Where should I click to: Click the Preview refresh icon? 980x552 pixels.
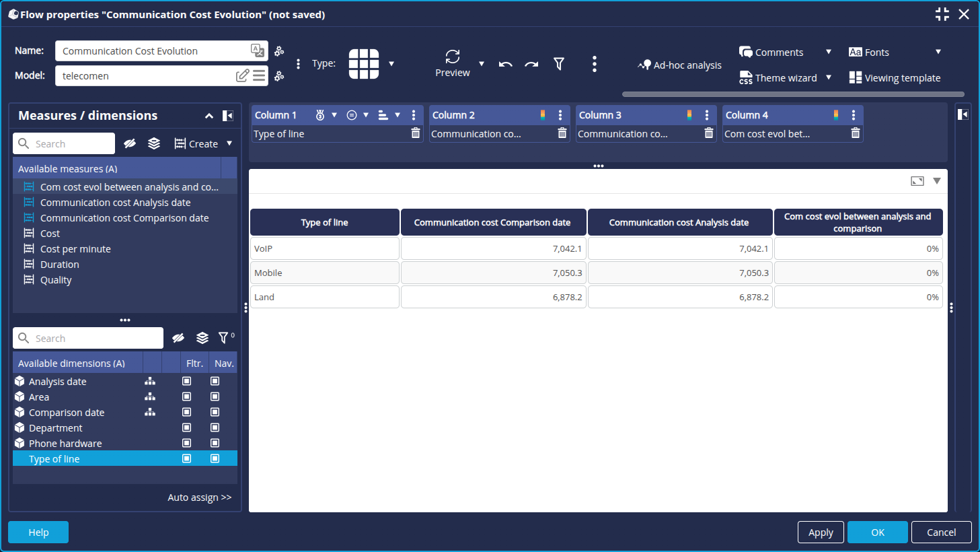click(x=453, y=57)
